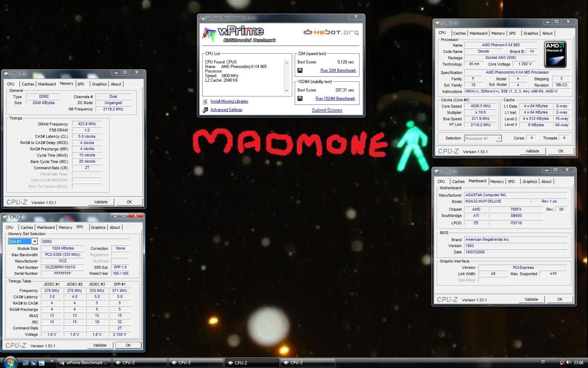Click the title bar icon of the CPU-Z Memory window
The image size is (588, 368).
(6, 74)
